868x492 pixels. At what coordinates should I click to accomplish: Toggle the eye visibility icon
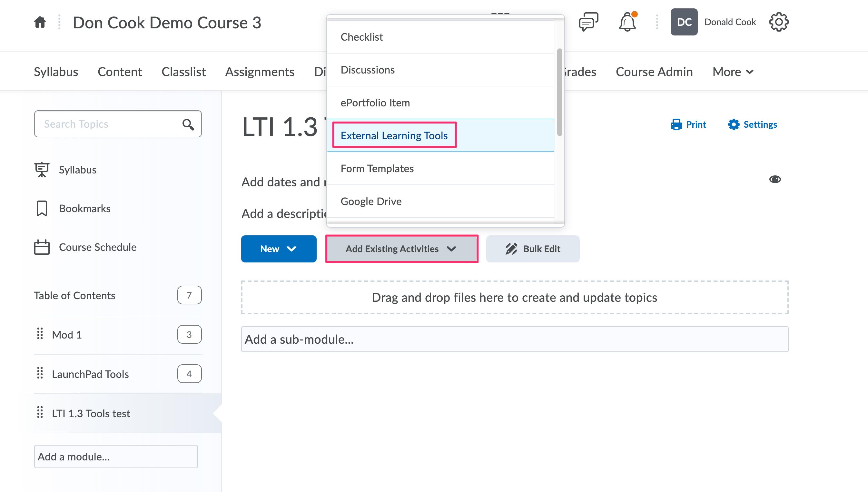(775, 180)
